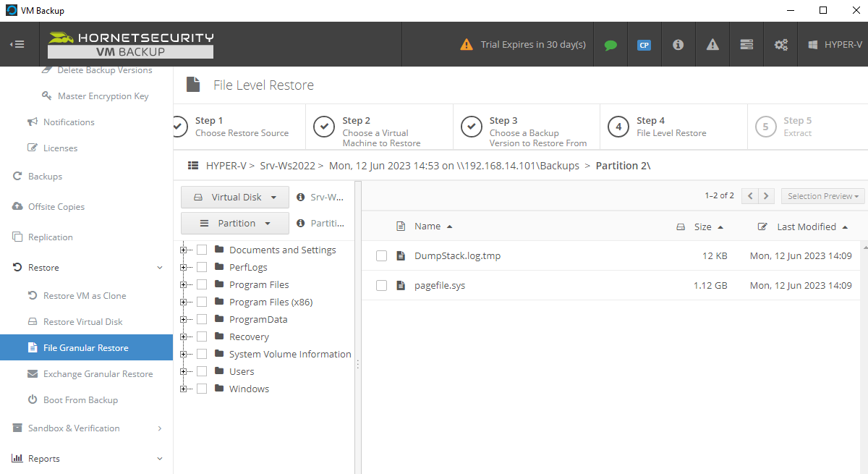Expand the Program Files tree node
The image size is (868, 474).
pyautogui.click(x=184, y=284)
